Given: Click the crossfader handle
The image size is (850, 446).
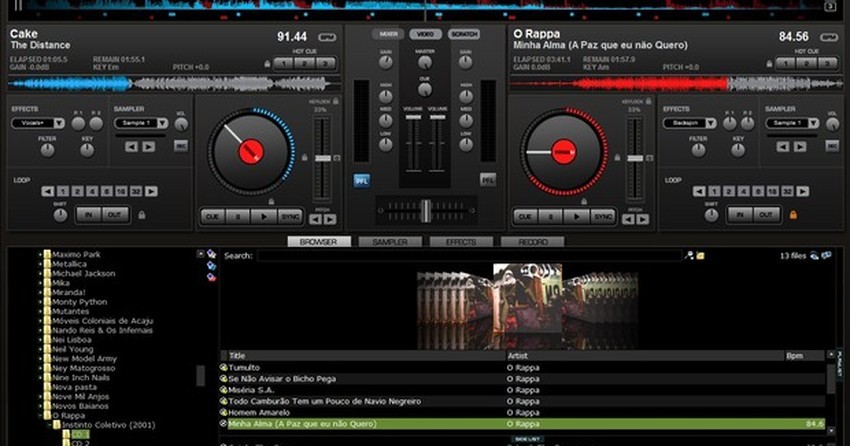Looking at the screenshot, I should tap(426, 211).
